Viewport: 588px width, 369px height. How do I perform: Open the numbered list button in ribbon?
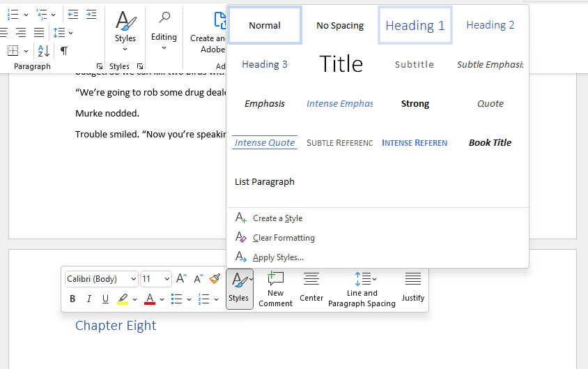[13, 15]
